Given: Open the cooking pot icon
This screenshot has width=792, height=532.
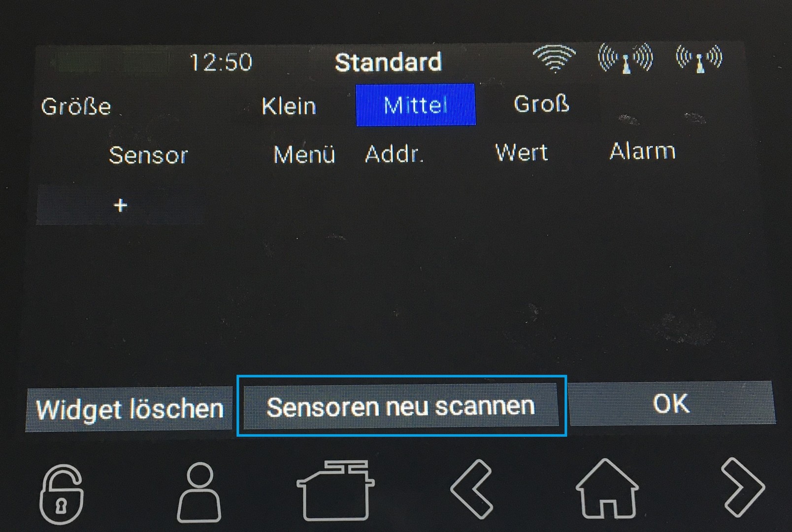Looking at the screenshot, I should coord(335,490).
